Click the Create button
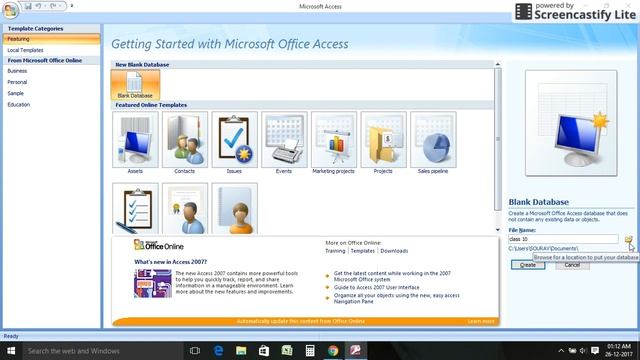 coord(528,265)
